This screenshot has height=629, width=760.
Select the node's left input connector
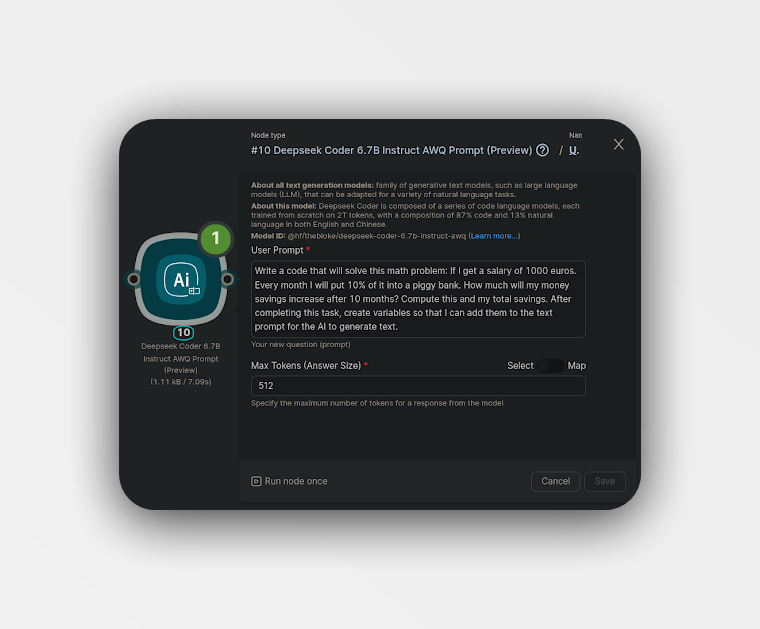(x=133, y=279)
